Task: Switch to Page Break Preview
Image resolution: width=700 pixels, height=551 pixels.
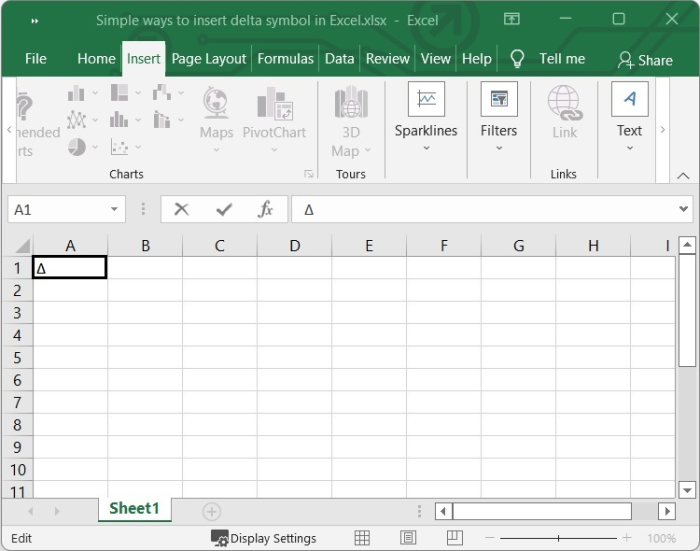Action: click(454, 538)
